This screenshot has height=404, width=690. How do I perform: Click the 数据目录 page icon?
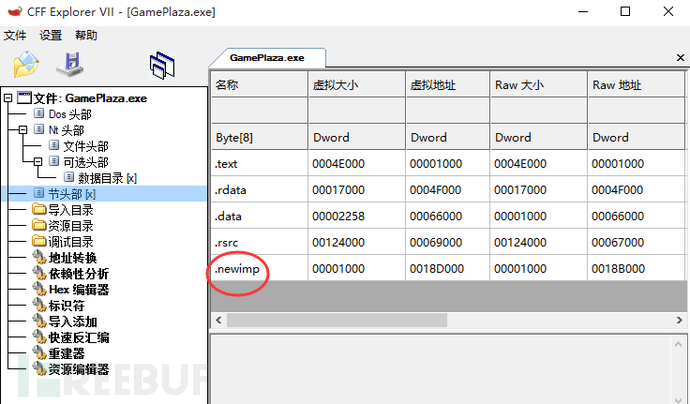click(x=69, y=177)
